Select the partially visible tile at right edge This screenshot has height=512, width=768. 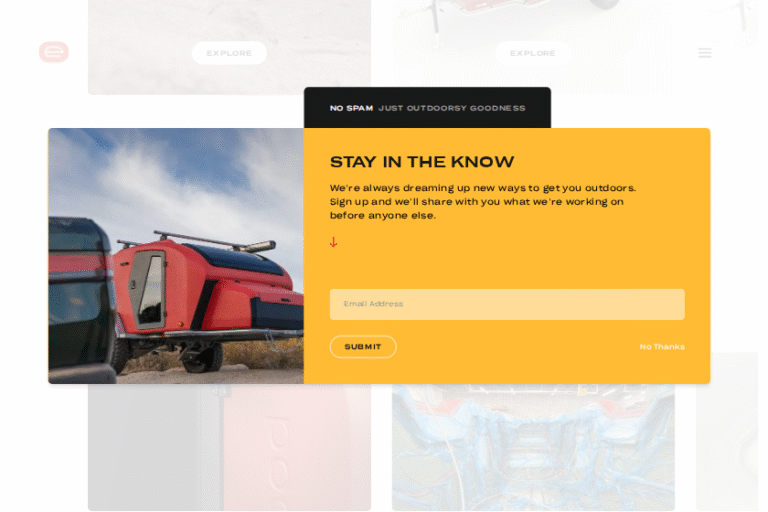[730, 431]
